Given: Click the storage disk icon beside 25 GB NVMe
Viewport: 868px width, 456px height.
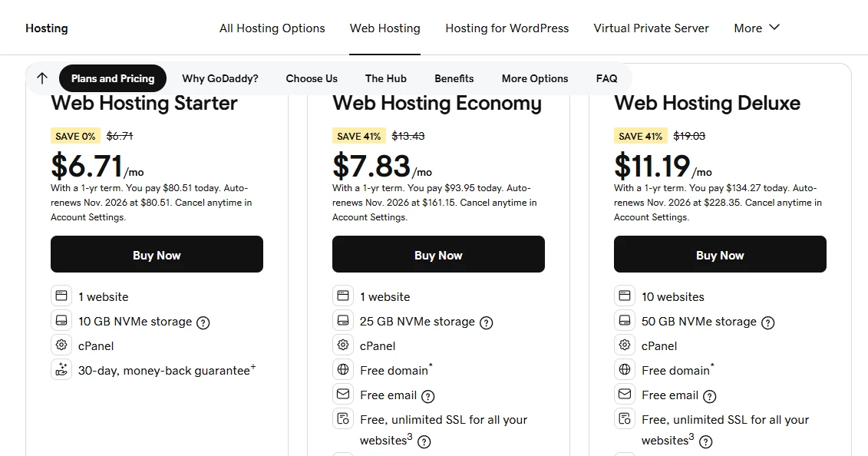Looking at the screenshot, I should coord(343,320).
